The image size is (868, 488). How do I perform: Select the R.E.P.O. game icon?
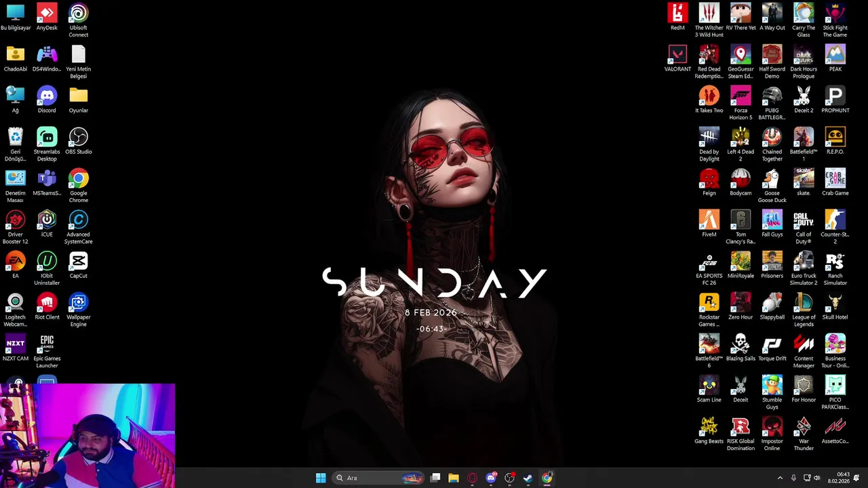[835, 141]
